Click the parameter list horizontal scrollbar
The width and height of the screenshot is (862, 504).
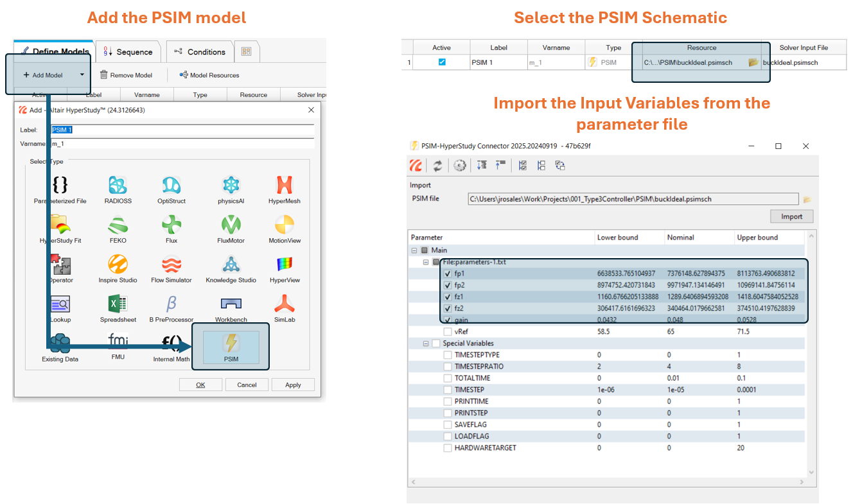[x=606, y=482]
